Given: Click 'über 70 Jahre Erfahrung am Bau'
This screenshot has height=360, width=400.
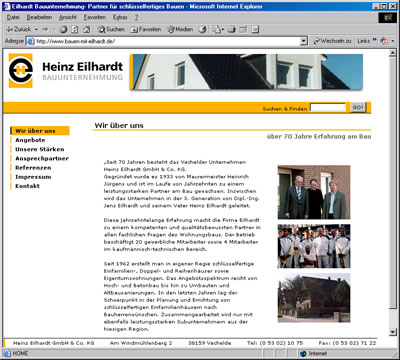Looking at the screenshot, I should (319, 136).
